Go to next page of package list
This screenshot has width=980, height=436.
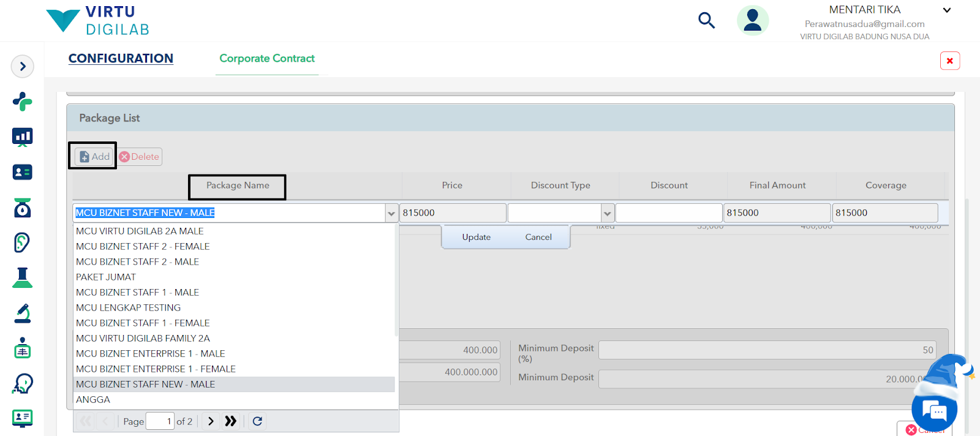(211, 421)
